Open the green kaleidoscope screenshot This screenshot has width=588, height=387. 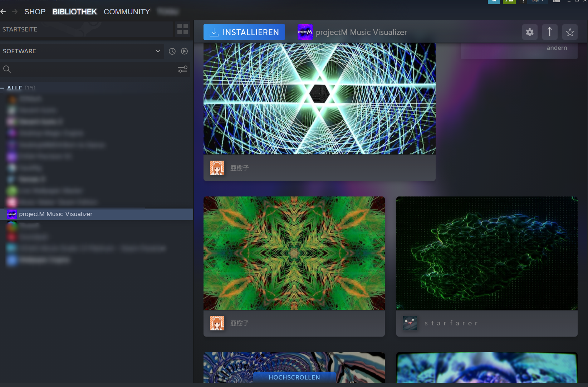294,253
